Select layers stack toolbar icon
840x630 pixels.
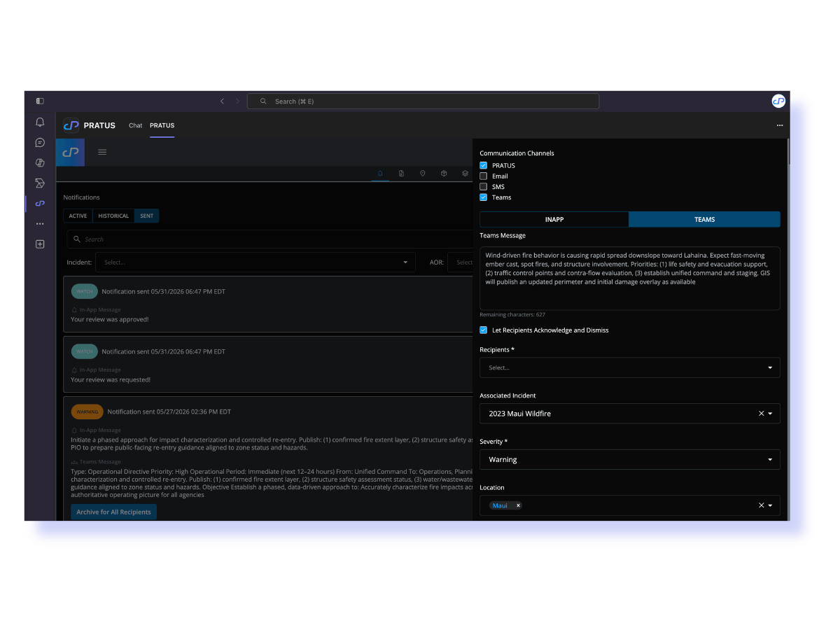[465, 174]
